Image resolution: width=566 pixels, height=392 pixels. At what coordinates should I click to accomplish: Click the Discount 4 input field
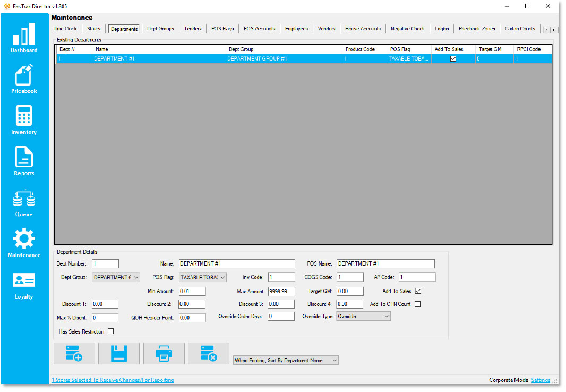point(350,304)
